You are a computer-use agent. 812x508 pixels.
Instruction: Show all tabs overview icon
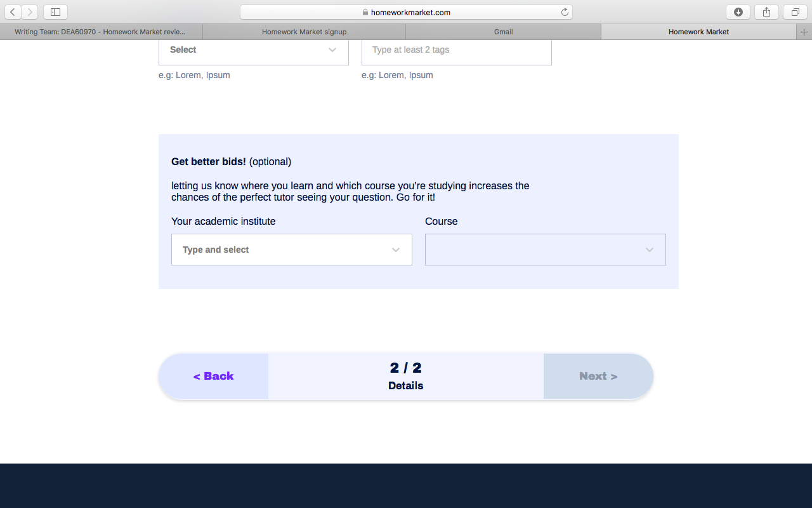coord(795,12)
